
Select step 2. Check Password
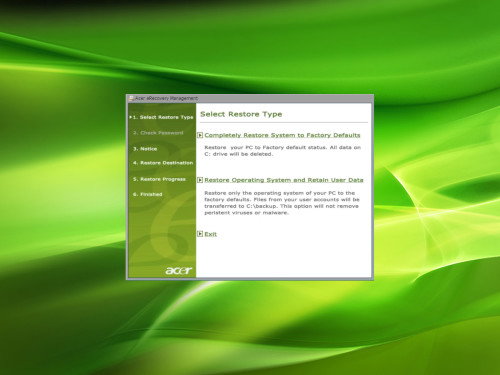click(x=158, y=133)
